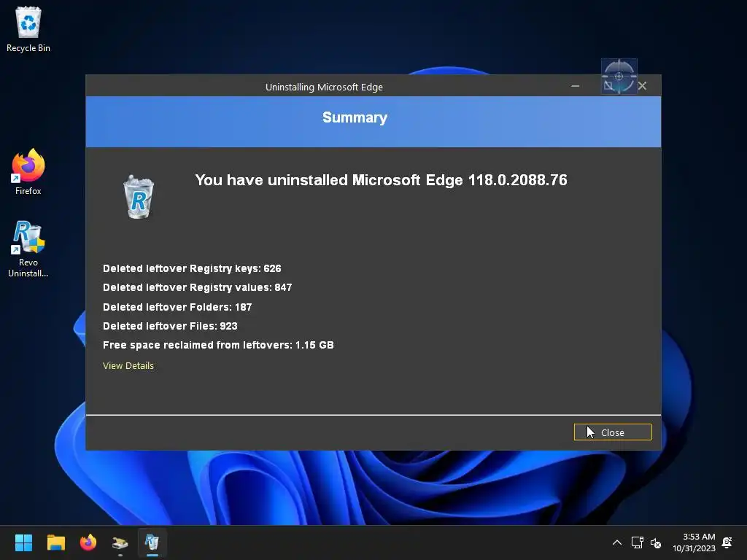Open the Windows Start menu

pos(23,542)
